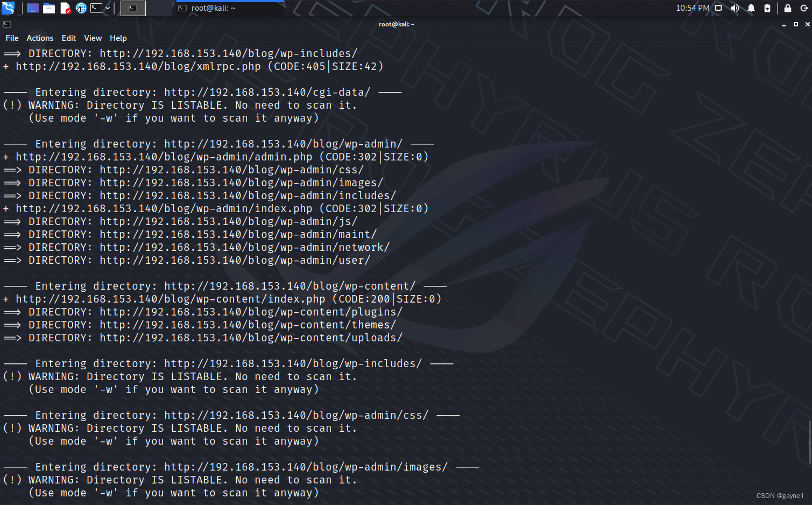Open the file manager from the panel
The image size is (812, 505).
(x=49, y=8)
